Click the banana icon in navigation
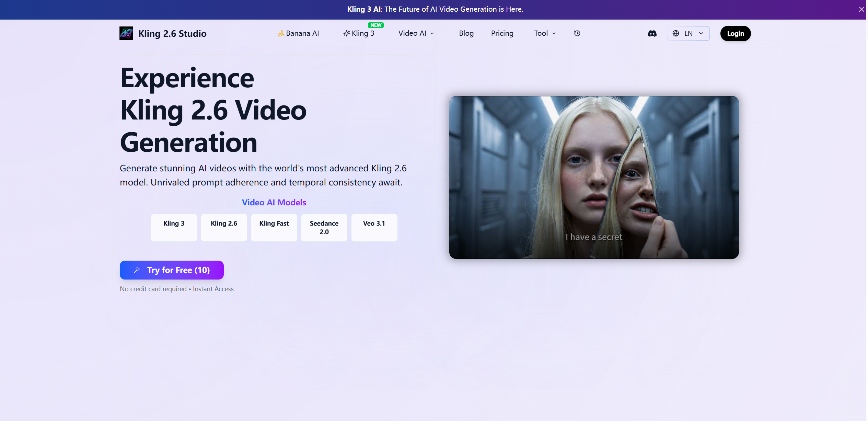 coord(281,33)
